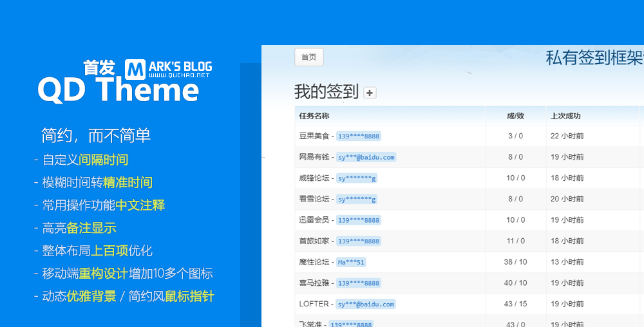The width and height of the screenshot is (644, 327).
Task: Open the 首旅如家 task row
Action: click(x=469, y=241)
